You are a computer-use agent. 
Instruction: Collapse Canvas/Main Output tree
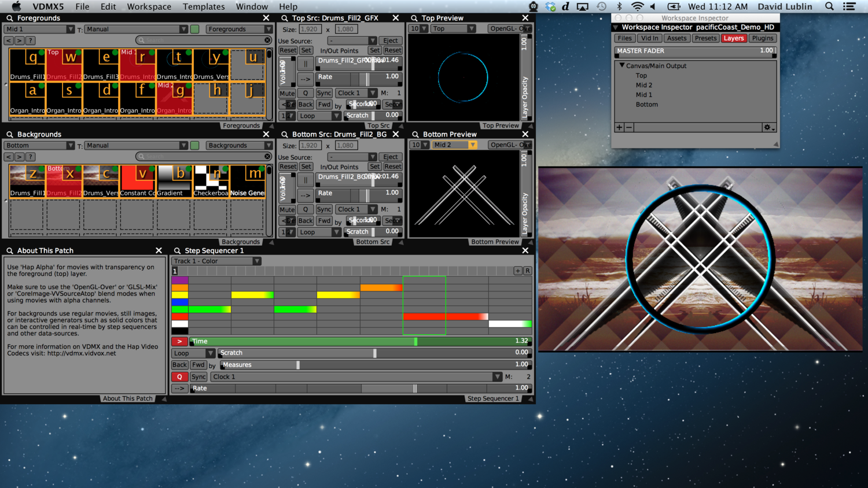pyautogui.click(x=622, y=66)
